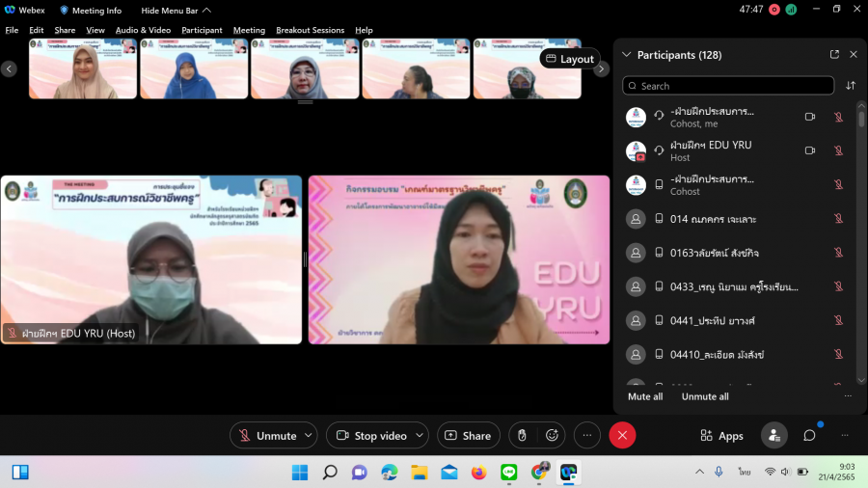Toggle mute for 014 participant
This screenshot has height=488, width=868.
(x=838, y=219)
